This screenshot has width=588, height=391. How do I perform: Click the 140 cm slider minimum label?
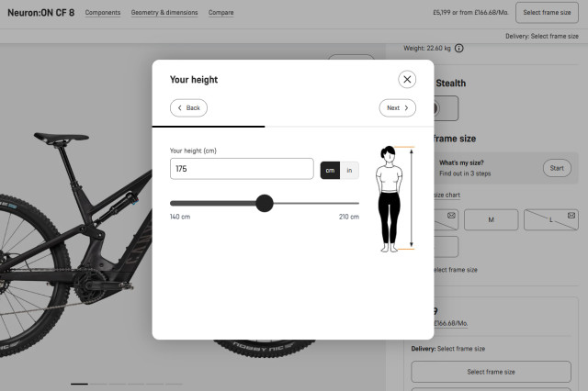click(180, 217)
